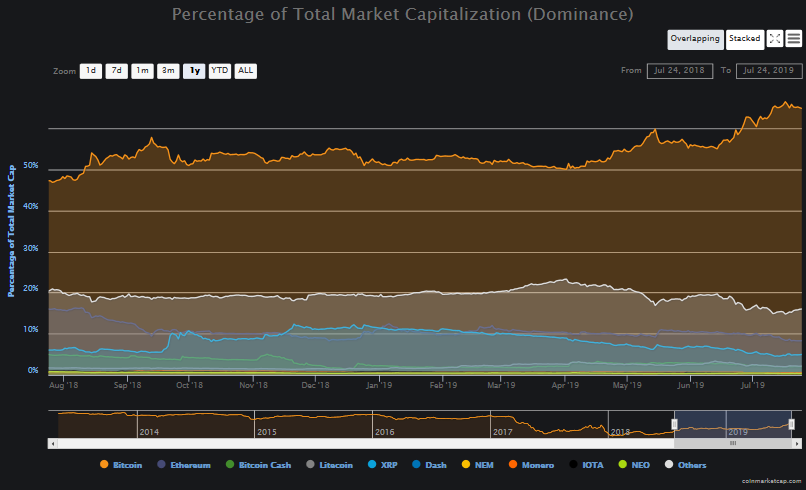The height and width of the screenshot is (490, 806).
Task: Click the navigator scrollbar right arrow
Action: pyautogui.click(x=797, y=443)
